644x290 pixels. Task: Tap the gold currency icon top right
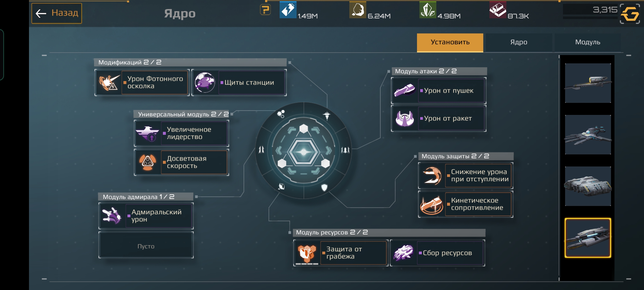click(630, 14)
